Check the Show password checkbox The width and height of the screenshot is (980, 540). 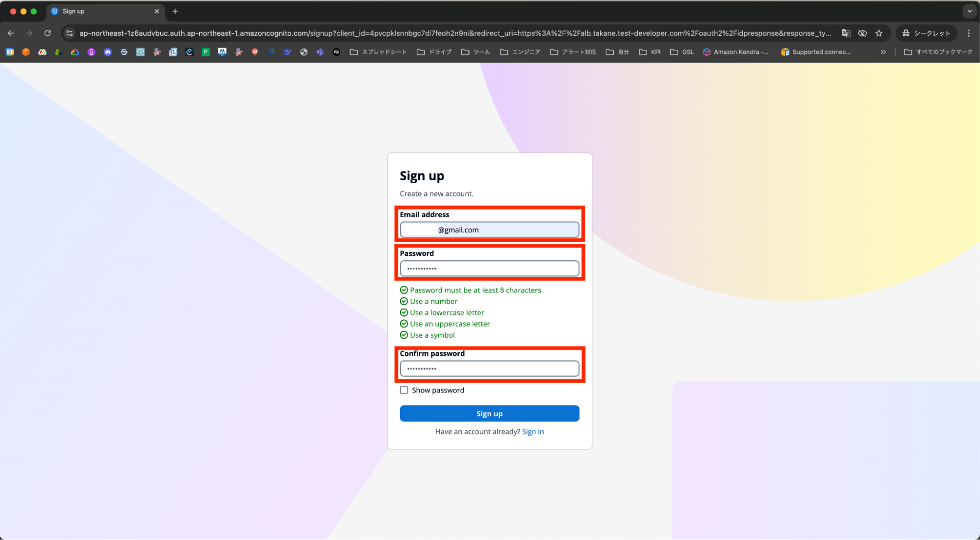(404, 390)
